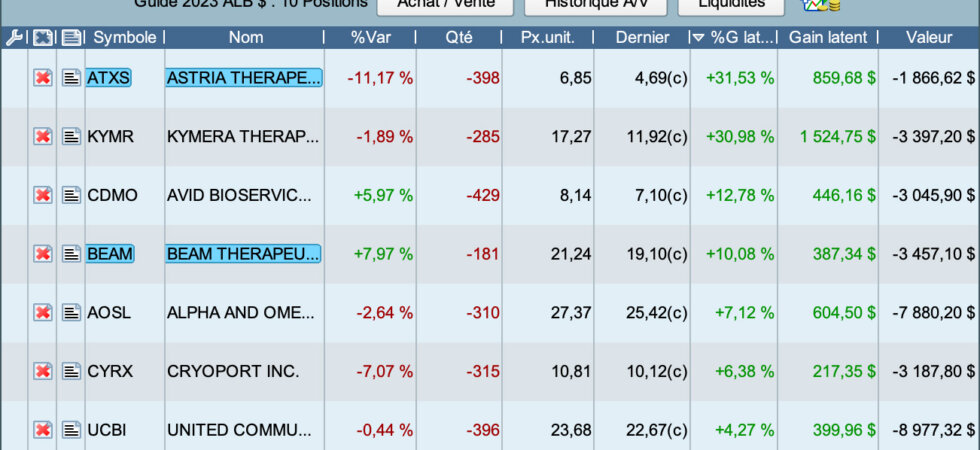Viewport: 980px width, 450px height.
Task: Delete the AOSL position with red X
Action: click(42, 312)
